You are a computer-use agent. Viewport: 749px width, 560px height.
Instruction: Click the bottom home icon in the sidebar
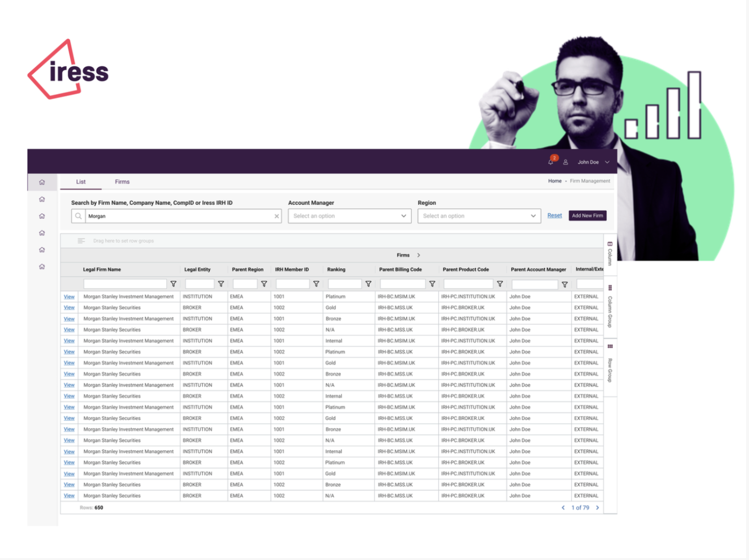pos(42,267)
